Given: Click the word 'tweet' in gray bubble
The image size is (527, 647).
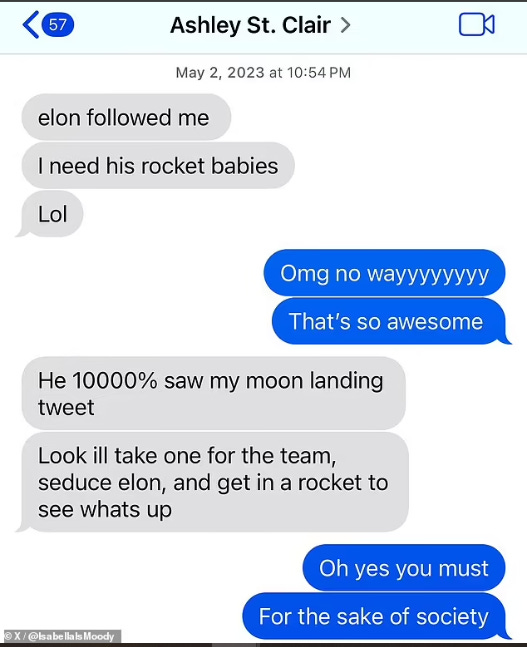Looking at the screenshot, I should coord(66,407).
